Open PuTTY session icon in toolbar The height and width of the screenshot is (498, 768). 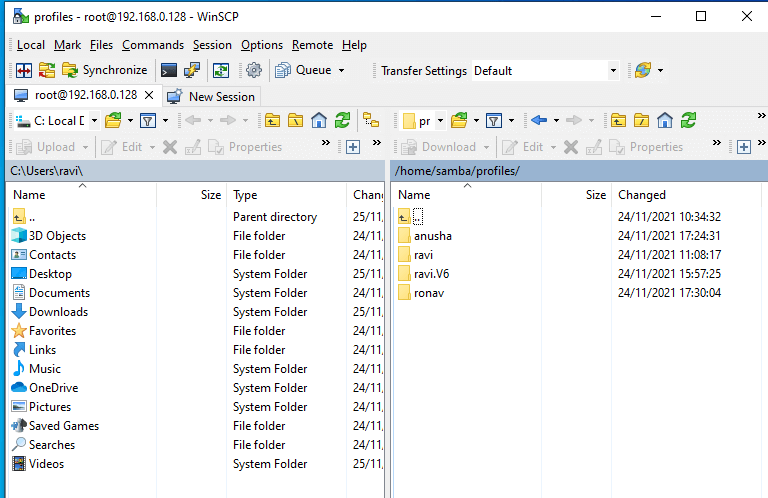coord(191,70)
